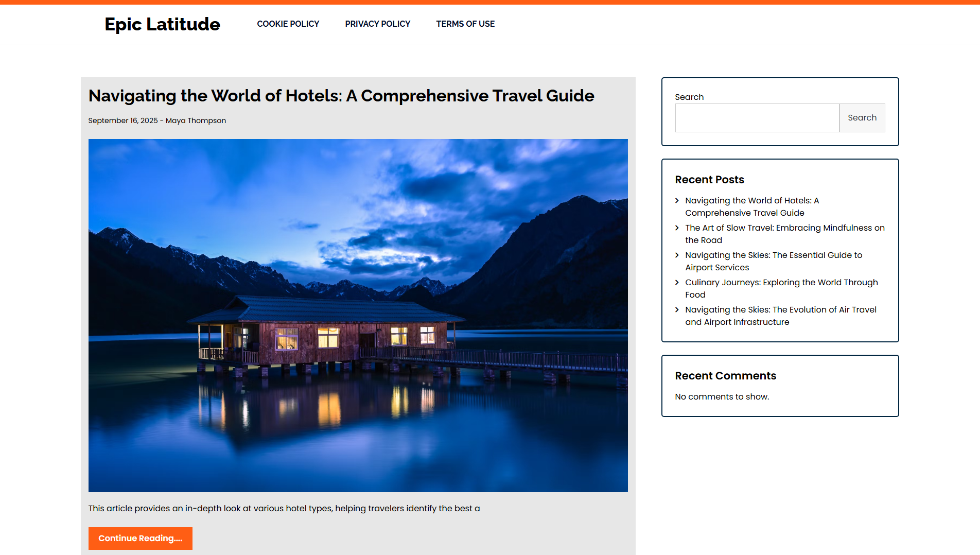This screenshot has height=555, width=980.
Task: Open recent post Navigating the World of Hotels
Action: (x=752, y=206)
